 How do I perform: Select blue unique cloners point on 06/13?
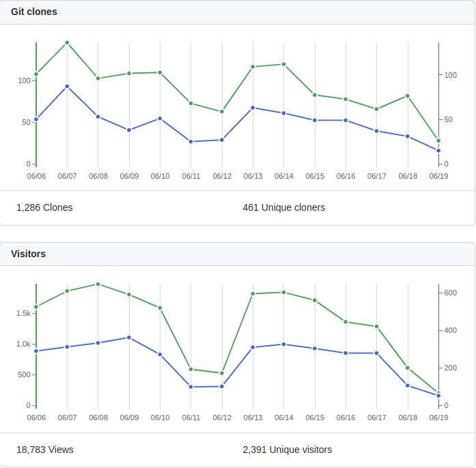tap(253, 108)
